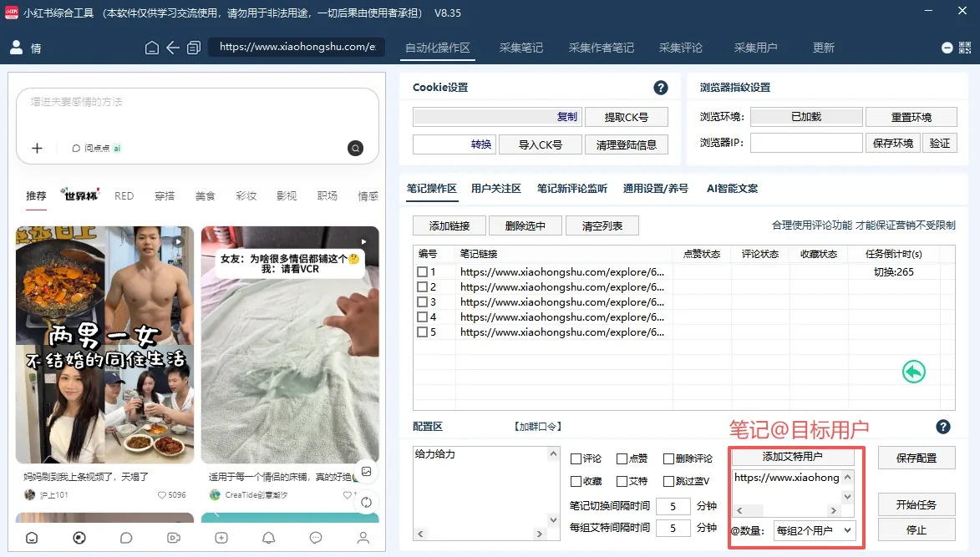The width and height of the screenshot is (980, 557).
Task: Check the box for row 1
Action: pyautogui.click(x=422, y=272)
